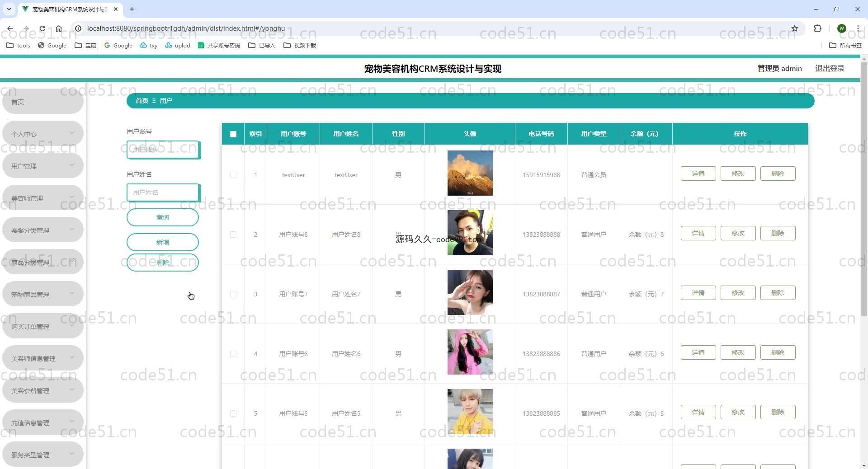Expand the 服务类型管理 sidebar menu
868x469 pixels.
[x=43, y=455]
